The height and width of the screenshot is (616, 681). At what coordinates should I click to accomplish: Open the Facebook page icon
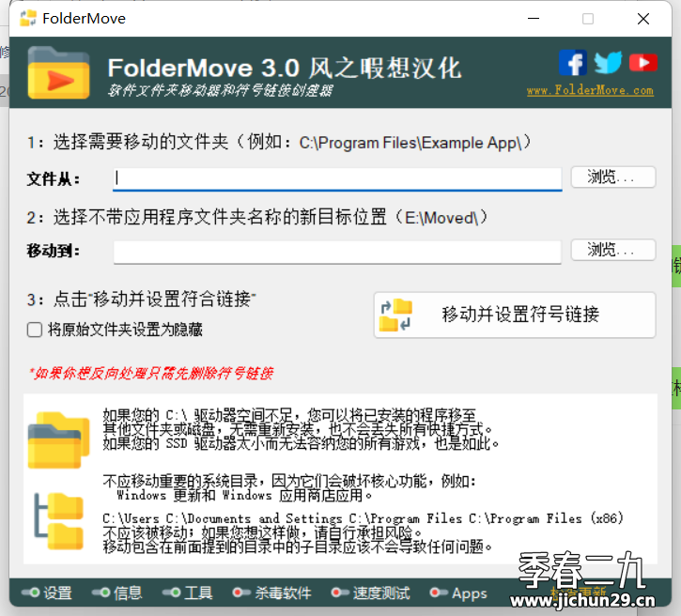pos(573,63)
